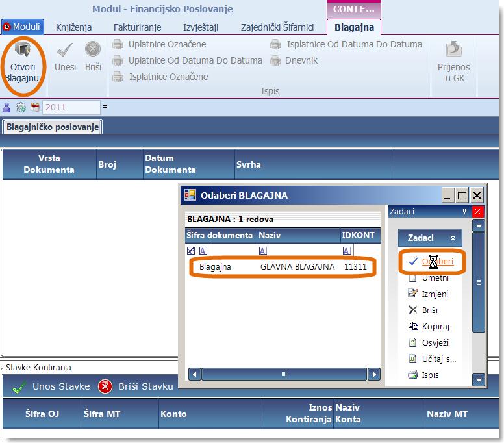Click the Briši button in the ribbon
Screen dimensions: 504x443
click(94, 57)
